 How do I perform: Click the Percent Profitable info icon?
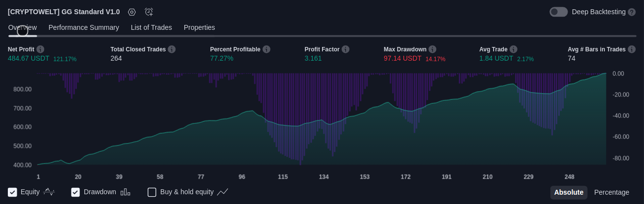point(266,49)
